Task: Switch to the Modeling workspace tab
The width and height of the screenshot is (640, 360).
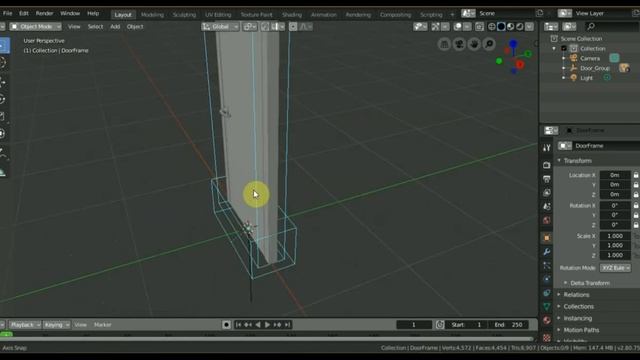Action: click(152, 15)
